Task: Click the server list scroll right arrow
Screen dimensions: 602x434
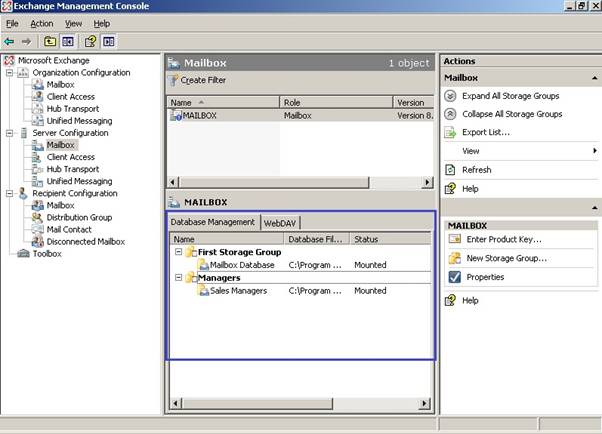Action: [x=427, y=182]
